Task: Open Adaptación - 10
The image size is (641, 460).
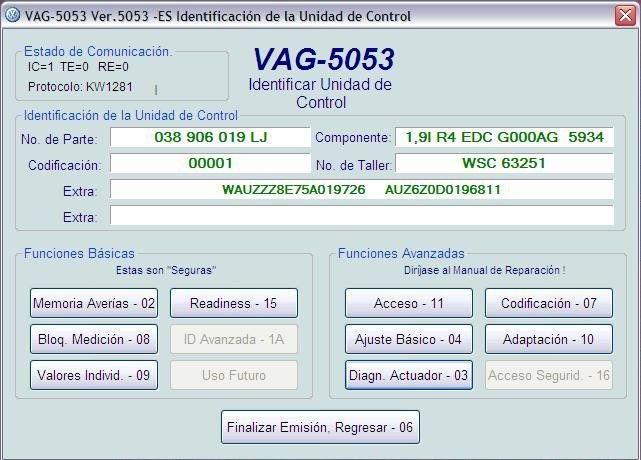Action: pos(549,339)
